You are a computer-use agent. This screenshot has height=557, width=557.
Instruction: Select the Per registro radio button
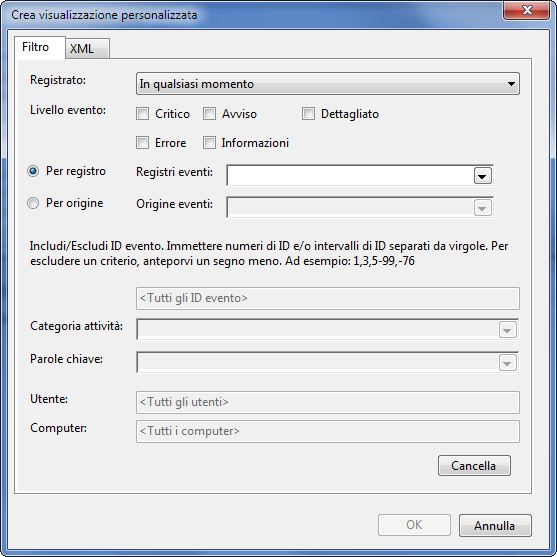[x=33, y=171]
